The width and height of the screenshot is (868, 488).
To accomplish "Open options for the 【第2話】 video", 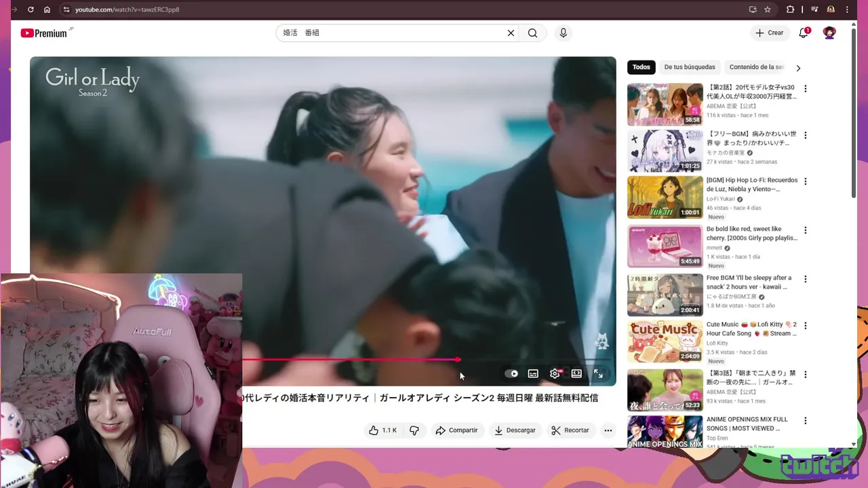I will coord(806,89).
